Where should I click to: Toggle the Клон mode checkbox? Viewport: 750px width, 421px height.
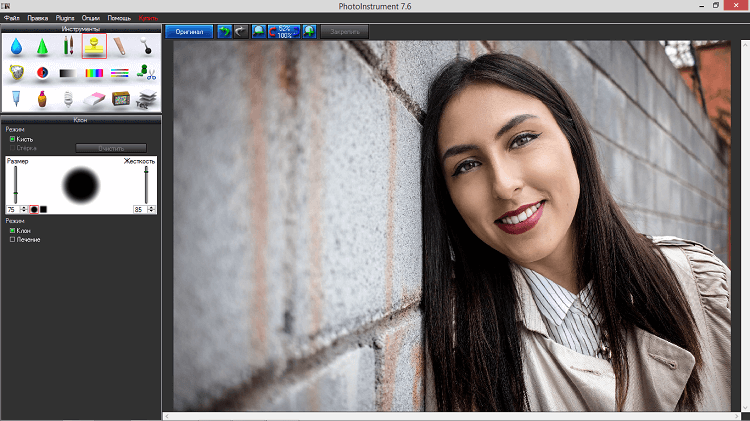(12, 231)
